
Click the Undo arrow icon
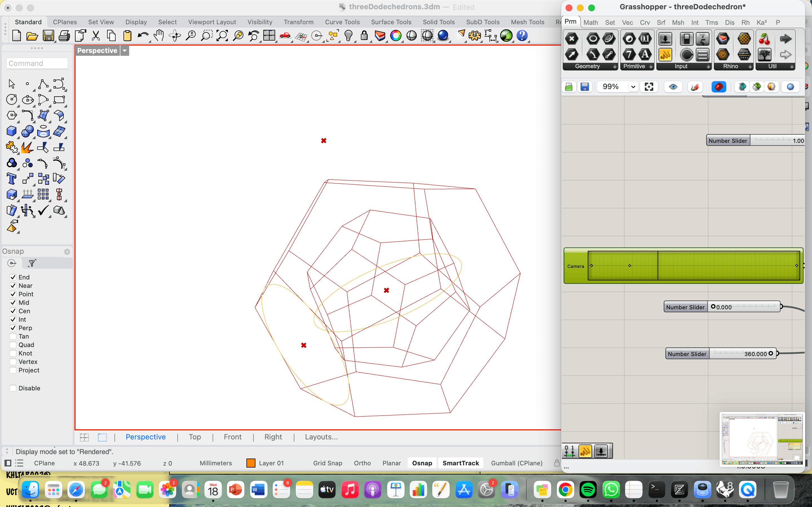click(x=143, y=35)
